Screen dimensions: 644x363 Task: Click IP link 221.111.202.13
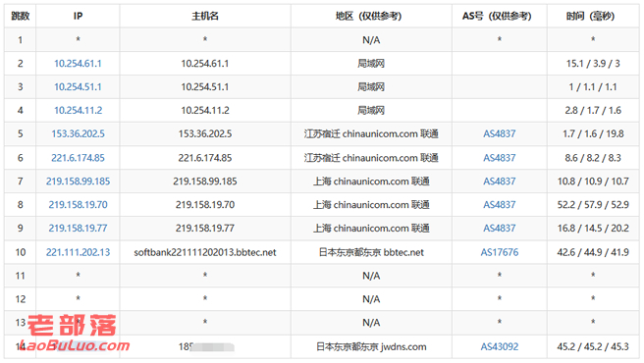pos(78,252)
